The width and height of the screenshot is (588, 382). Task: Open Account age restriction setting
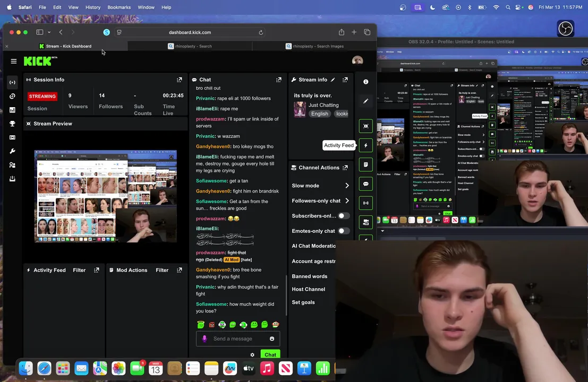[x=313, y=262]
